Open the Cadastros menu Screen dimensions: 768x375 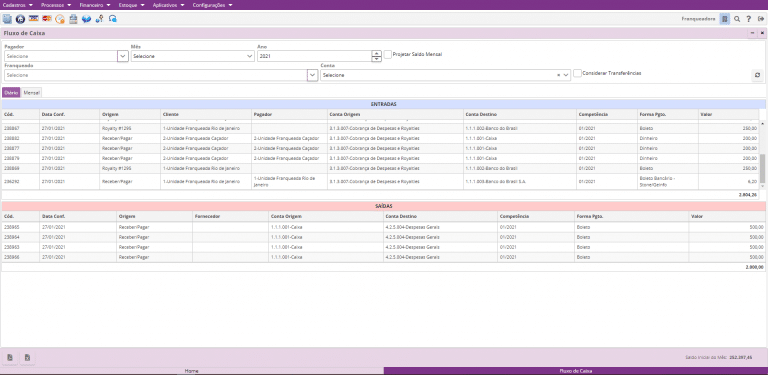(x=18, y=5)
